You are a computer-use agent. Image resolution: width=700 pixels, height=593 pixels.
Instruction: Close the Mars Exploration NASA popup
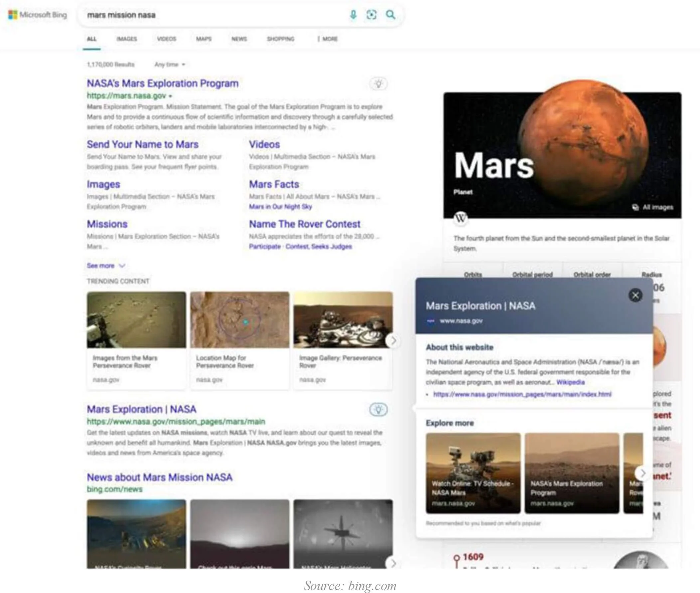coord(635,295)
